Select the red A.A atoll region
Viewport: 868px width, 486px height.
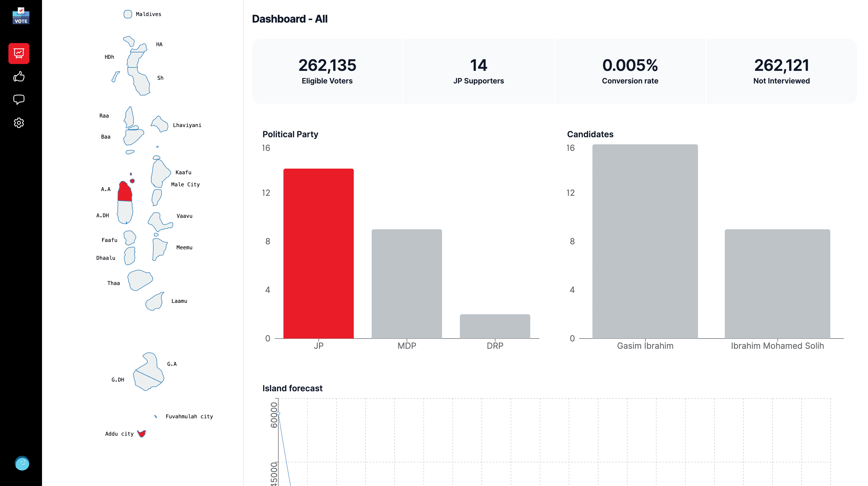tap(124, 193)
